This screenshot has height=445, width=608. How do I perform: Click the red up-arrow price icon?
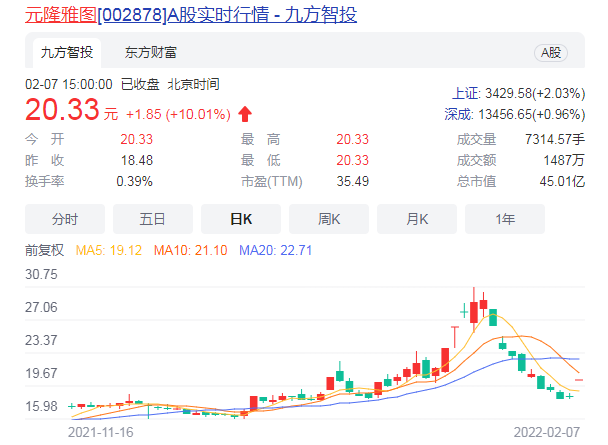[x=245, y=114]
